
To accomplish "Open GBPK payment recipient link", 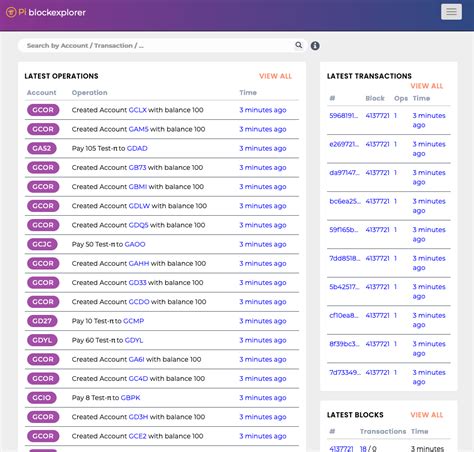I will (x=130, y=398).
